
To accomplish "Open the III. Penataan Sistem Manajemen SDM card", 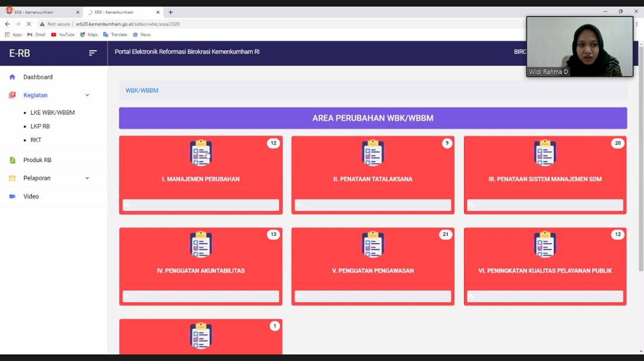I will point(544,179).
